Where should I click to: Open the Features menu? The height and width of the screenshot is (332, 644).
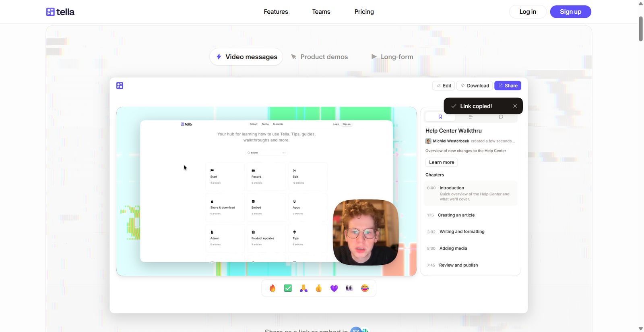(276, 12)
